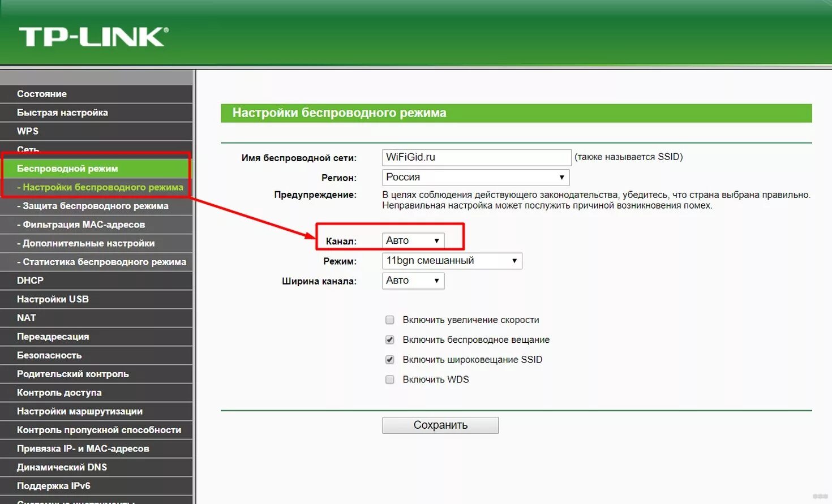Viewport: 832px width, 504px height.
Task: Enable the Включить WDS checkbox
Action: coord(390,380)
